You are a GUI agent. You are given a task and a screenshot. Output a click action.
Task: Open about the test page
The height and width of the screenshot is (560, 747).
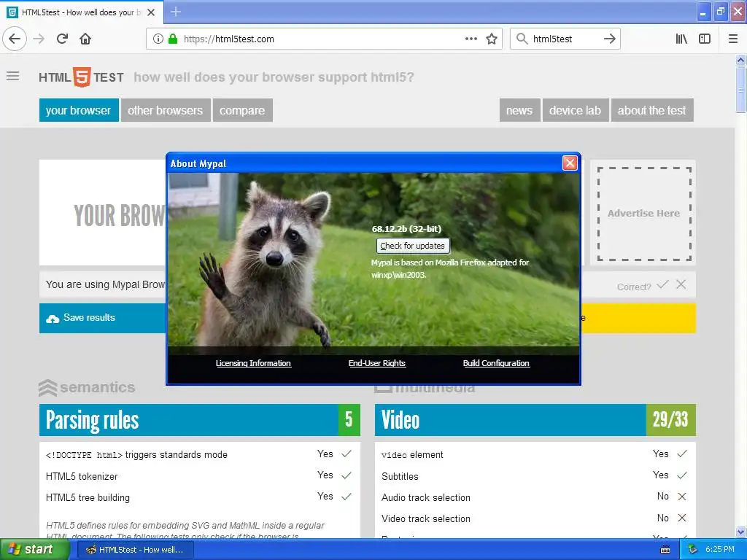(x=651, y=111)
